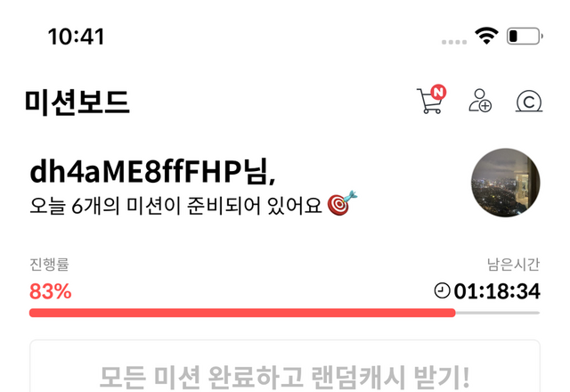The image size is (570, 392).
Task: Tap the dart target emoji
Action: [342, 203]
